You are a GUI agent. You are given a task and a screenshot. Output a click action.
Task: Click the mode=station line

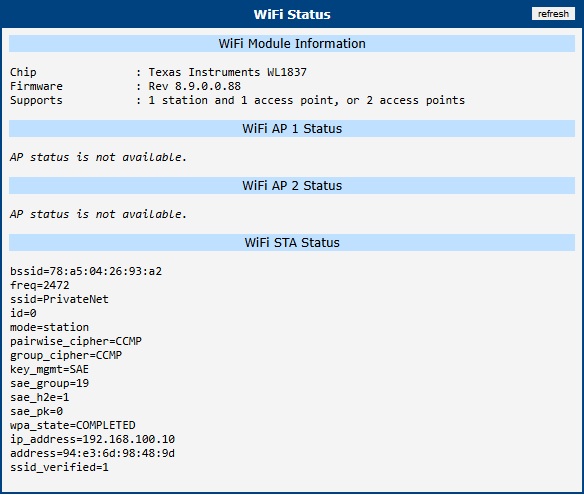point(50,327)
